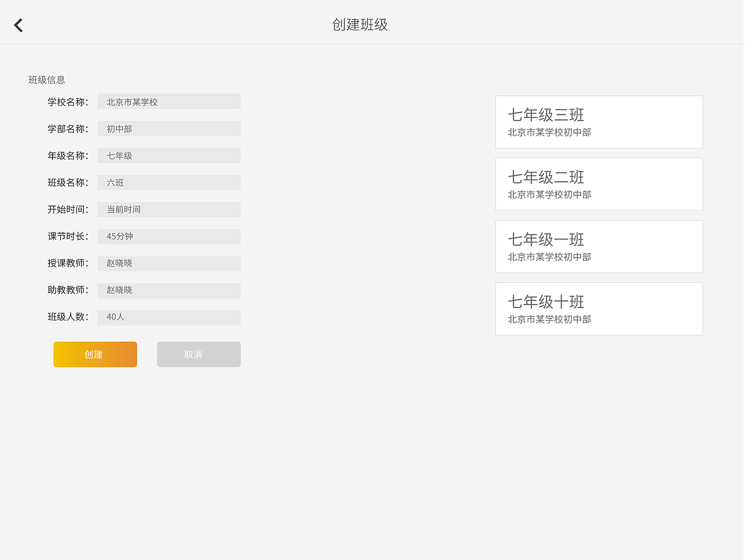Open the 七年级一班 class card
Screen dimensions: 747x560
599,246
